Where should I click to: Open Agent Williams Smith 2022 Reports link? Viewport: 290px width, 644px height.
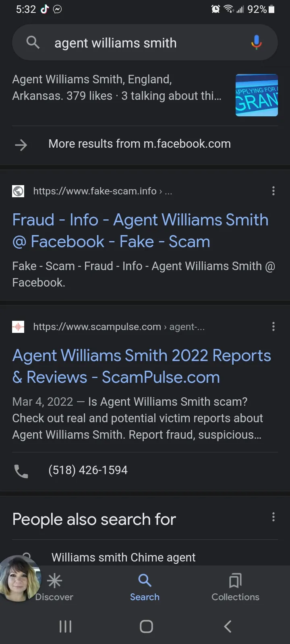(x=141, y=366)
